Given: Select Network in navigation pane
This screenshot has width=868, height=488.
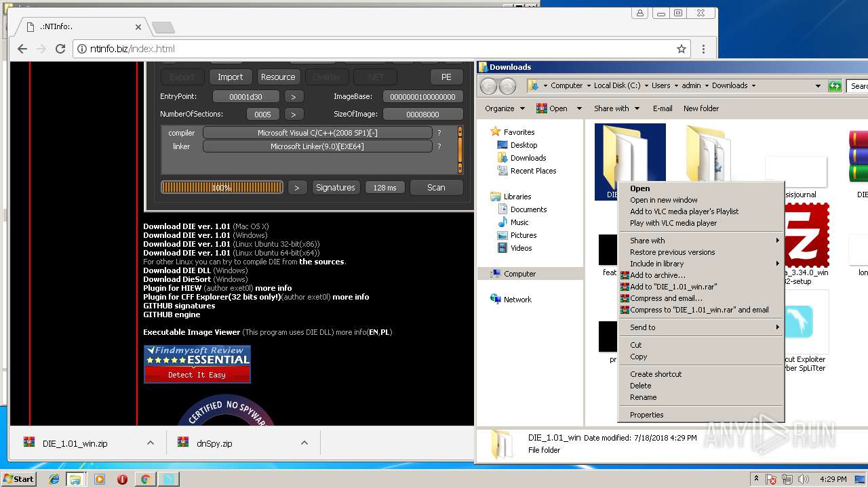Looking at the screenshot, I should pyautogui.click(x=517, y=300).
